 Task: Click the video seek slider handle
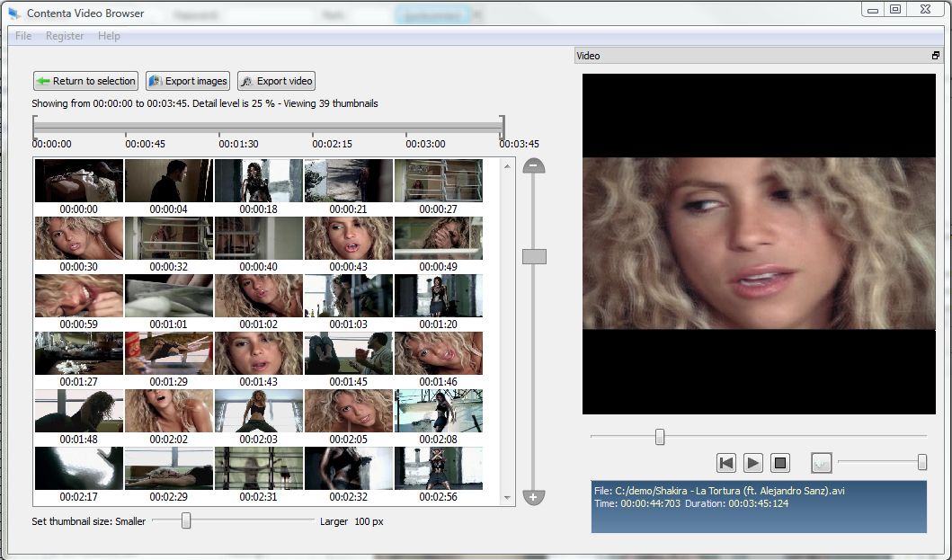pos(659,437)
